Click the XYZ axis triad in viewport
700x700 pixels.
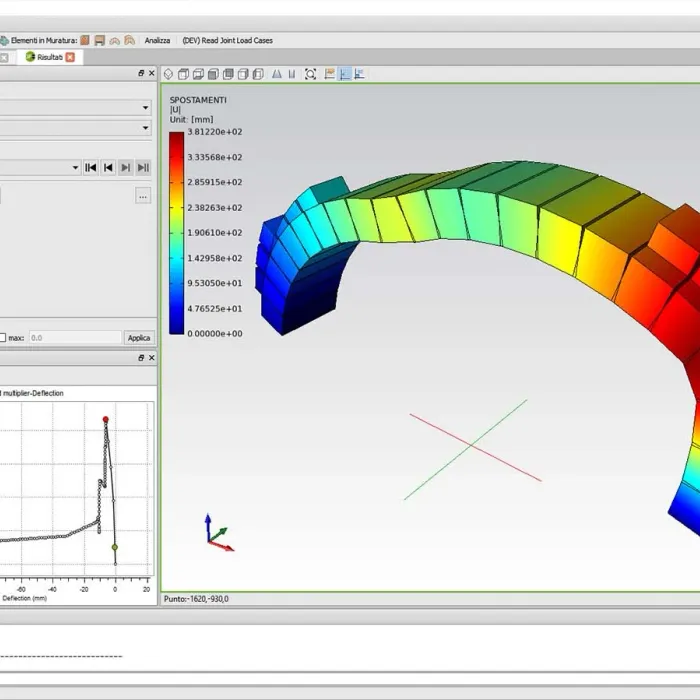click(x=218, y=533)
